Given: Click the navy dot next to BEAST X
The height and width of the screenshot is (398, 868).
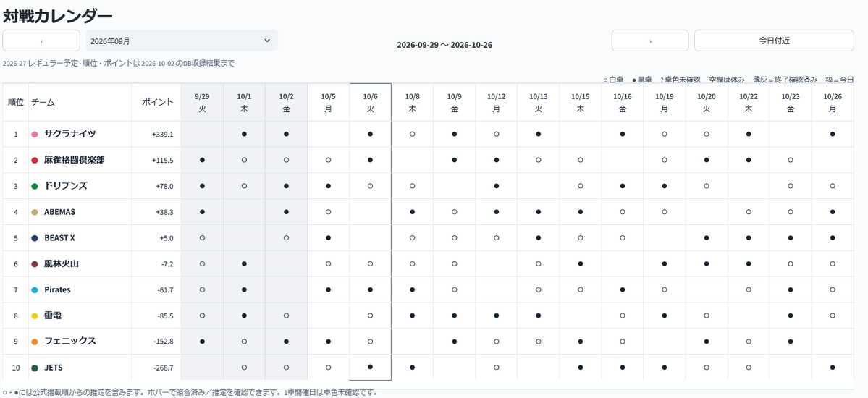Looking at the screenshot, I should [35, 238].
